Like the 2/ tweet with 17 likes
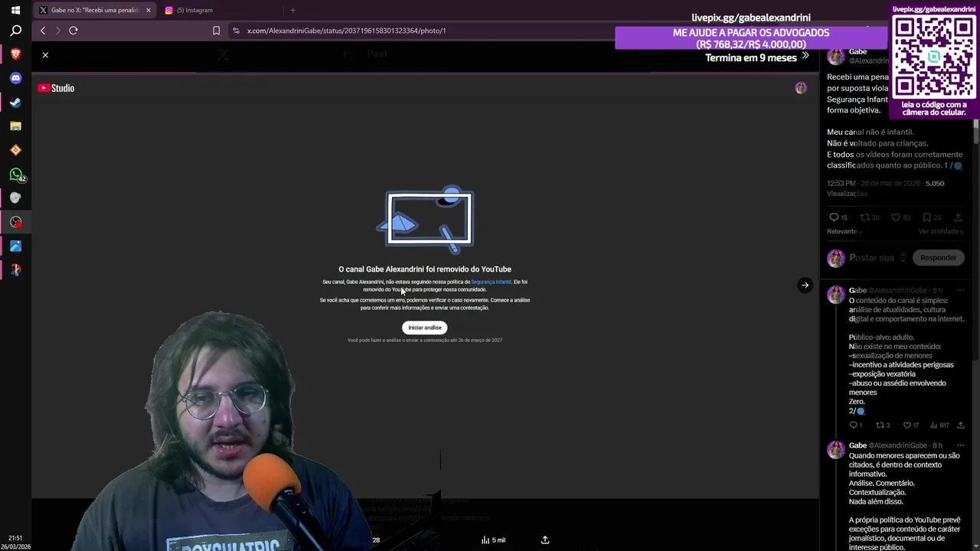Screen dimensions: 980x551 [910, 425]
